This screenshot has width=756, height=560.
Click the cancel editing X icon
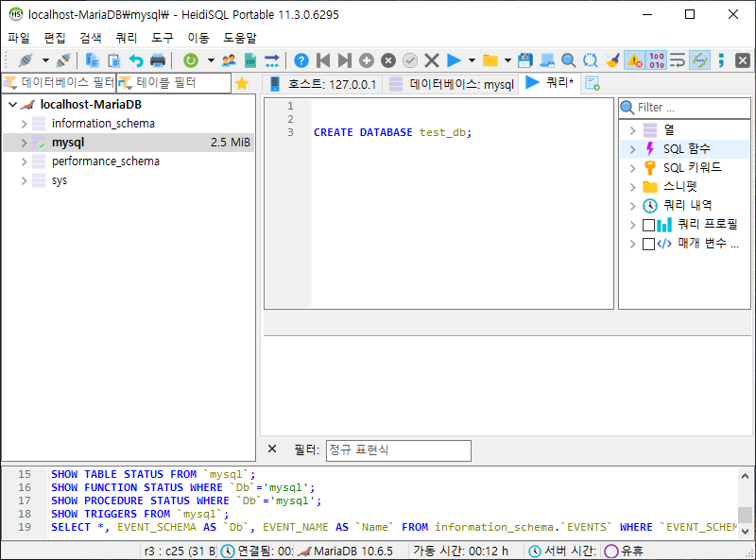click(x=432, y=60)
